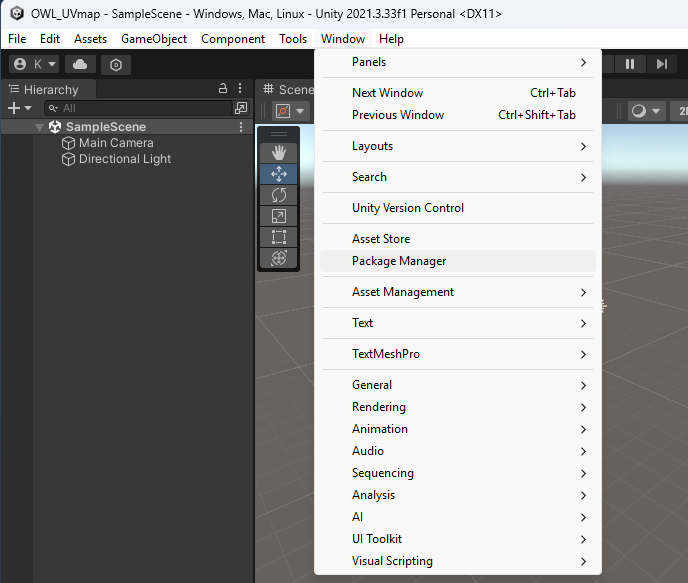Click the Scene draw mode shading icon
Viewport: 688px width, 583px height.
point(639,111)
